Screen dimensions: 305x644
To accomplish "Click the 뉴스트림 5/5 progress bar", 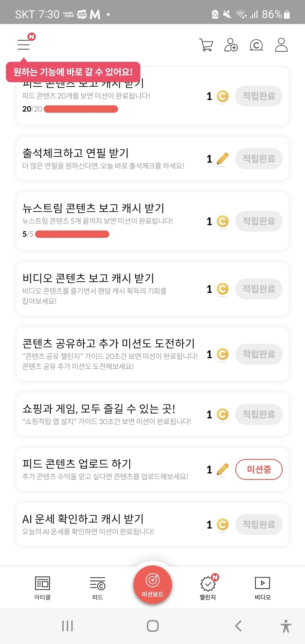I will (72, 234).
